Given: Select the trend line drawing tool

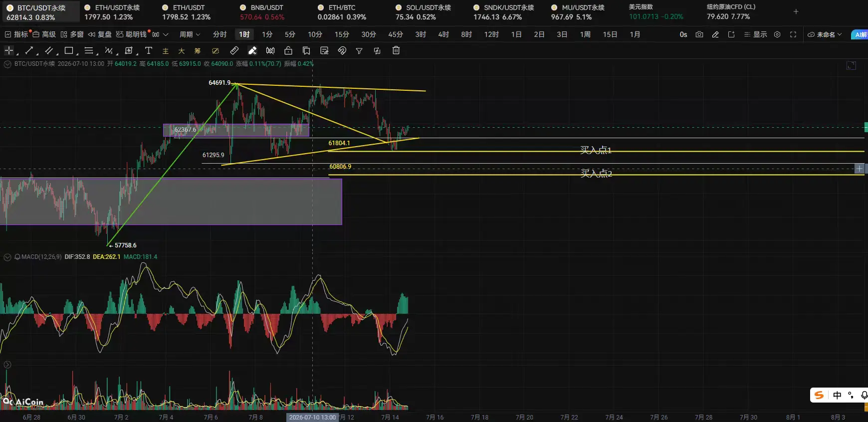Looking at the screenshot, I should (29, 50).
